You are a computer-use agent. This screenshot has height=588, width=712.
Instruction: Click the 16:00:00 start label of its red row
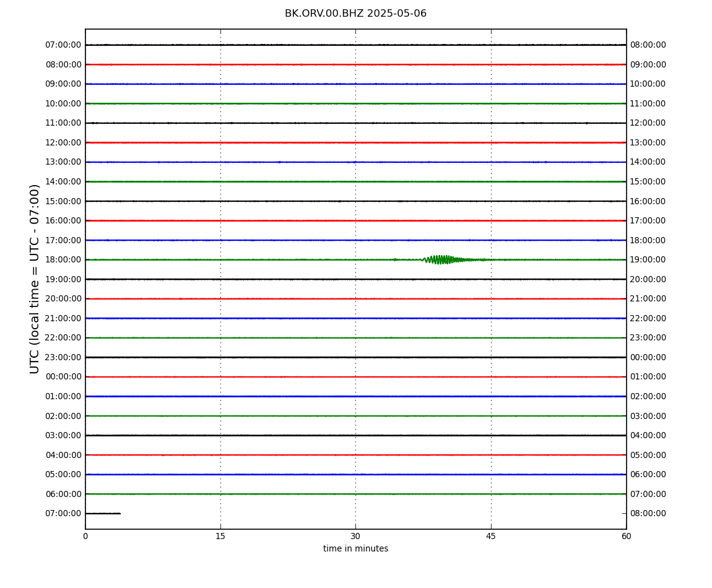(x=63, y=221)
